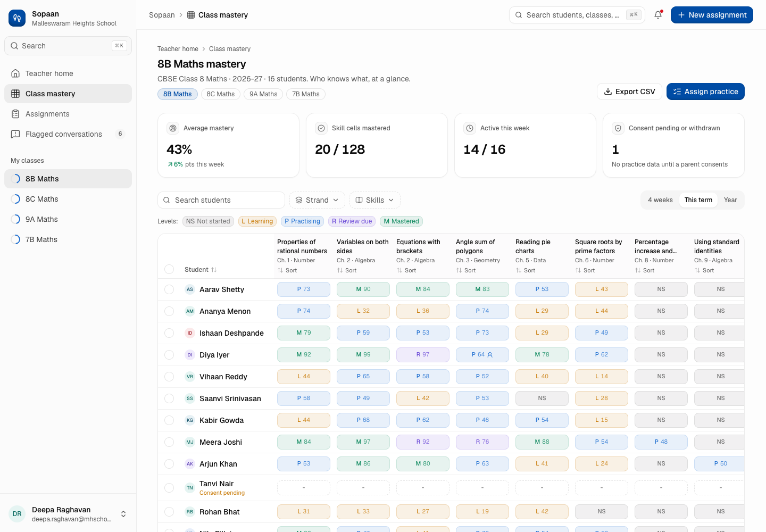Viewport: 766px width, 532px height.
Task: Select the 4 weeks time range
Action: 660,200
